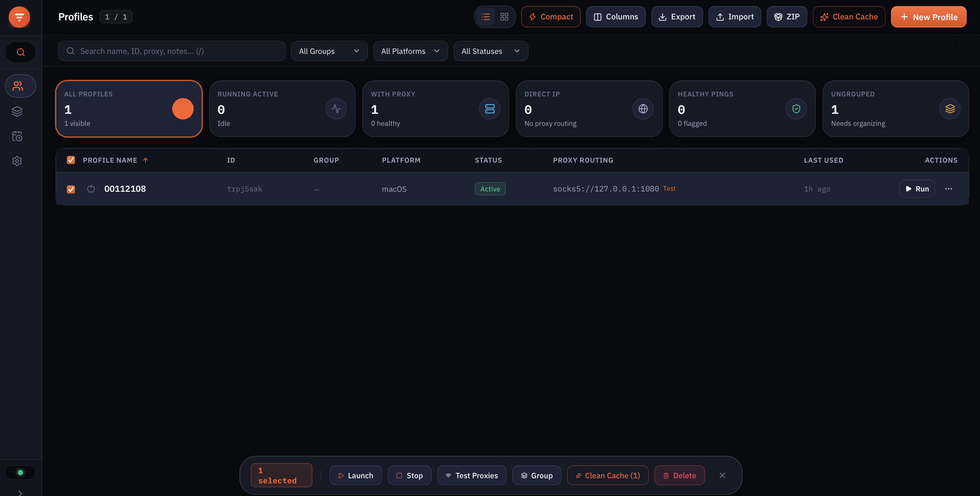This screenshot has height=496, width=980.
Task: Uncheck the select-all header checkbox
Action: [x=71, y=160]
